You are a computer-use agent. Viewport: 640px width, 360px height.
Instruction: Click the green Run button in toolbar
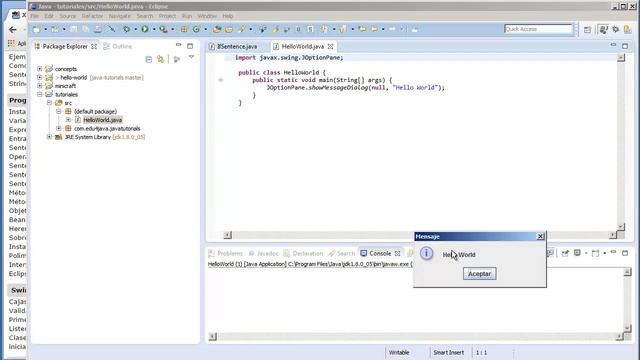coord(145,29)
